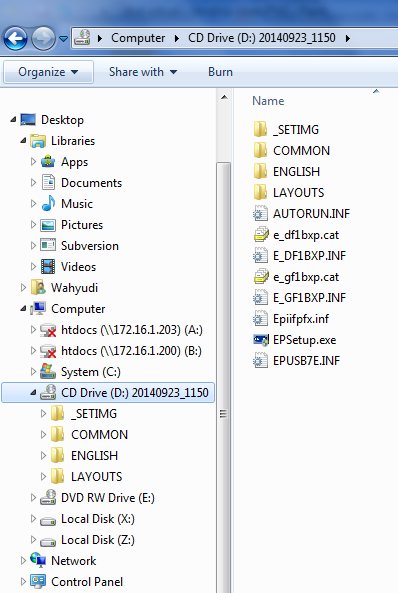Select Computer in the address bar
Image resolution: width=398 pixels, height=593 pixels.
[138, 38]
